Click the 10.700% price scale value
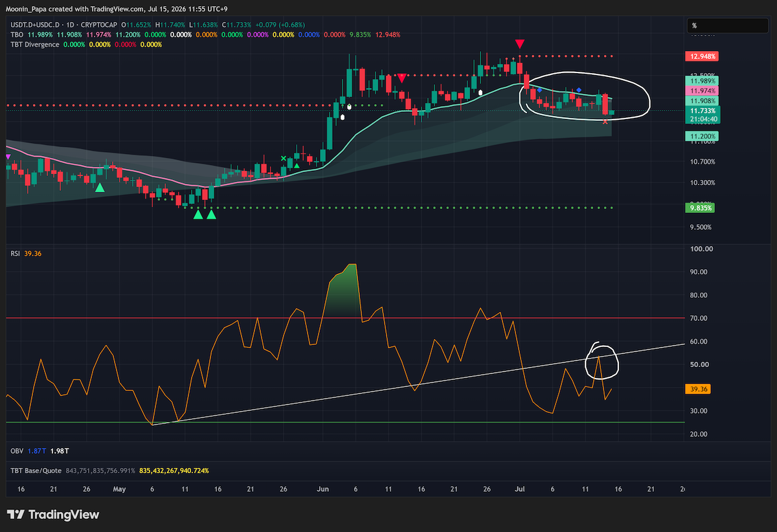777x532 pixels. click(x=702, y=161)
